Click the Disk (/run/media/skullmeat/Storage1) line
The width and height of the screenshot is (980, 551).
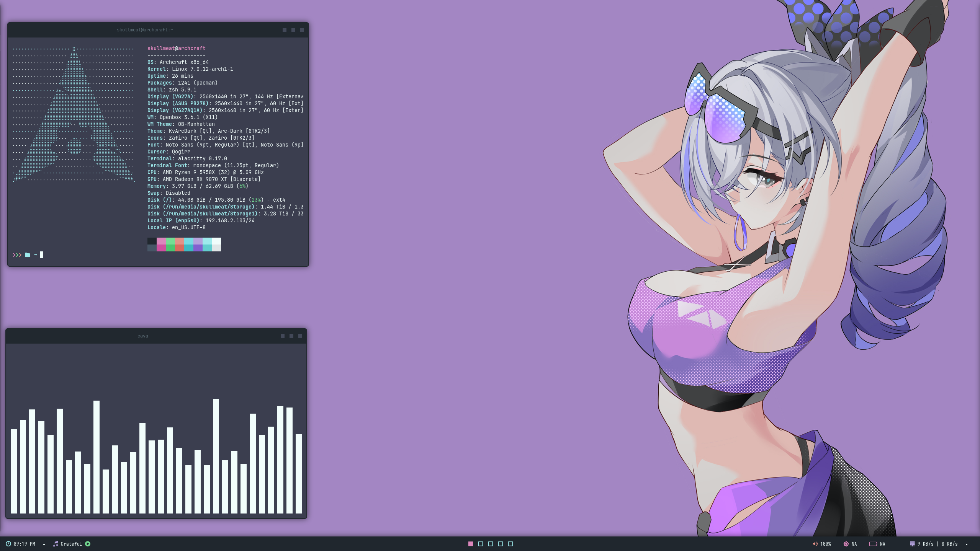click(x=226, y=214)
